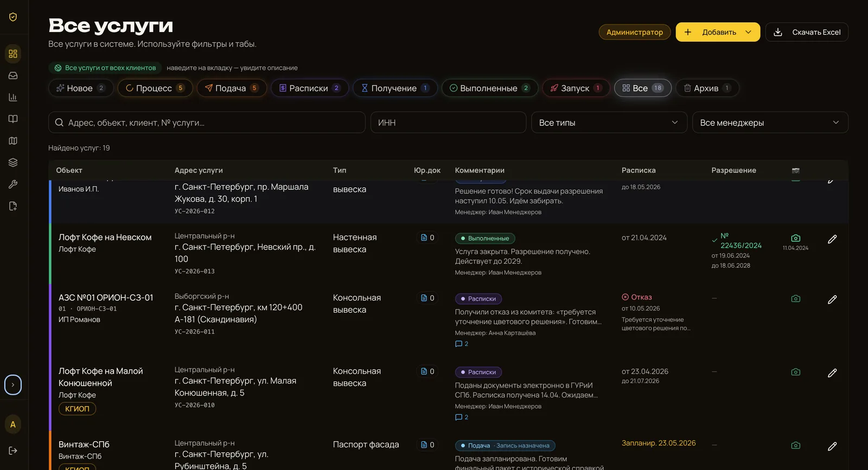Open legal docs icon in АЗС №01 ОРИОН row
This screenshot has width=868, height=470.
point(427,298)
